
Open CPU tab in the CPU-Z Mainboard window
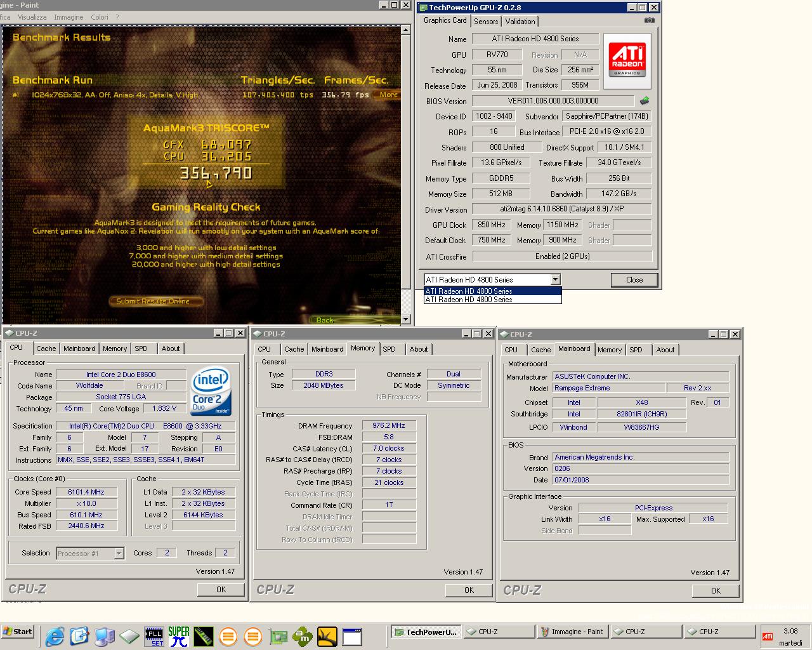[511, 350]
